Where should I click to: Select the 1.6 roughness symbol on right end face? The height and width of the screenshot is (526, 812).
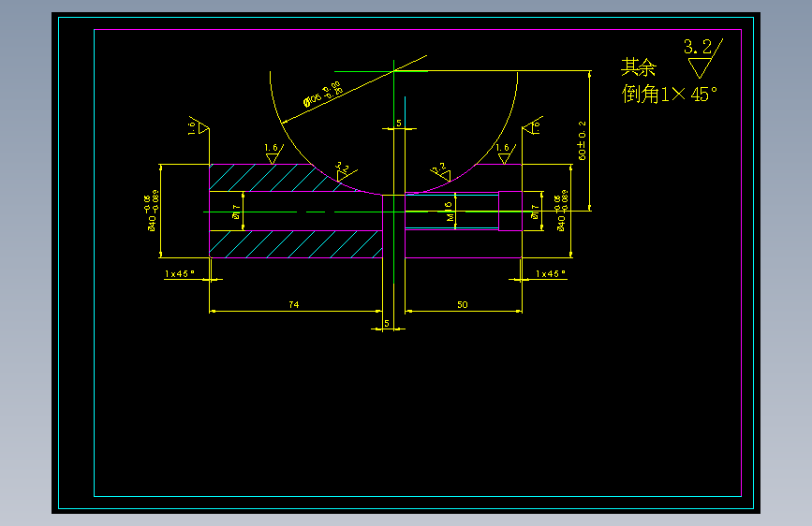pos(533,125)
